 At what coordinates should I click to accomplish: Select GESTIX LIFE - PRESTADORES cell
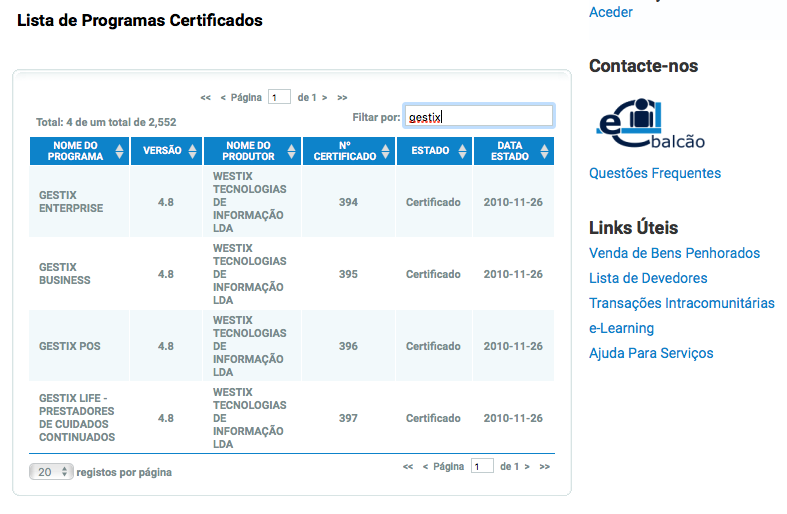[77, 418]
